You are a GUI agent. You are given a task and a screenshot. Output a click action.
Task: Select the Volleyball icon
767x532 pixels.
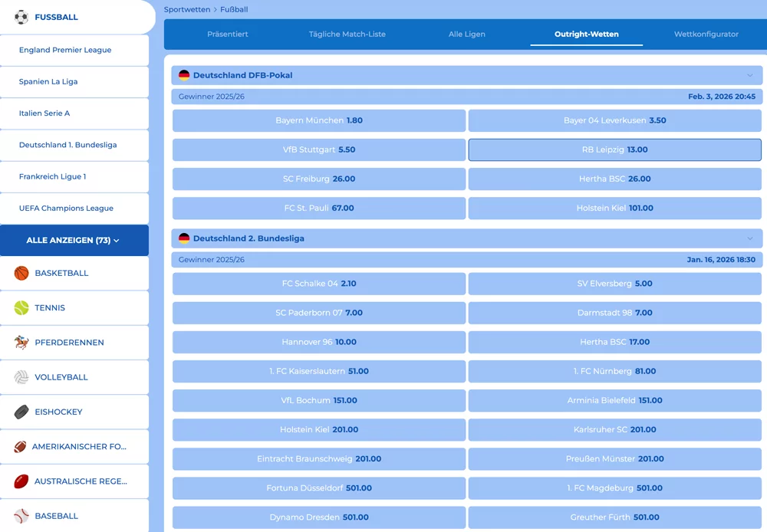[21, 377]
